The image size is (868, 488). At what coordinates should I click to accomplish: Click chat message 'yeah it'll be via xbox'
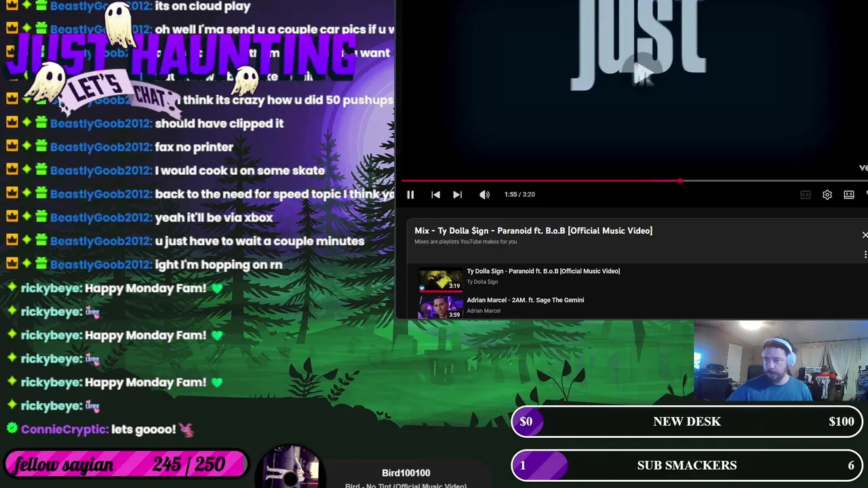[x=214, y=218]
